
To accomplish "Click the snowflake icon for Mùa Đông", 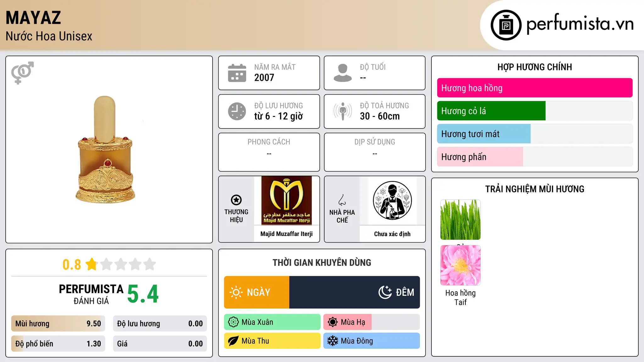I will (333, 341).
